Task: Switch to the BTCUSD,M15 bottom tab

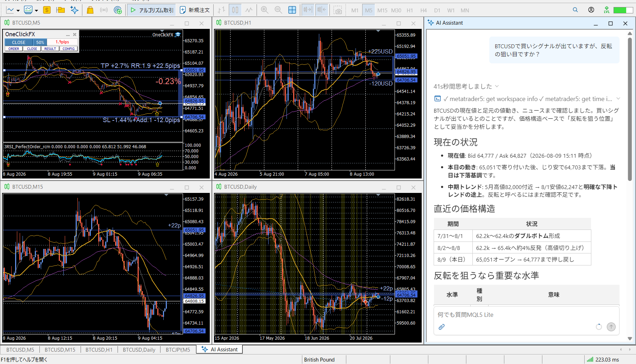Action: 60,350
